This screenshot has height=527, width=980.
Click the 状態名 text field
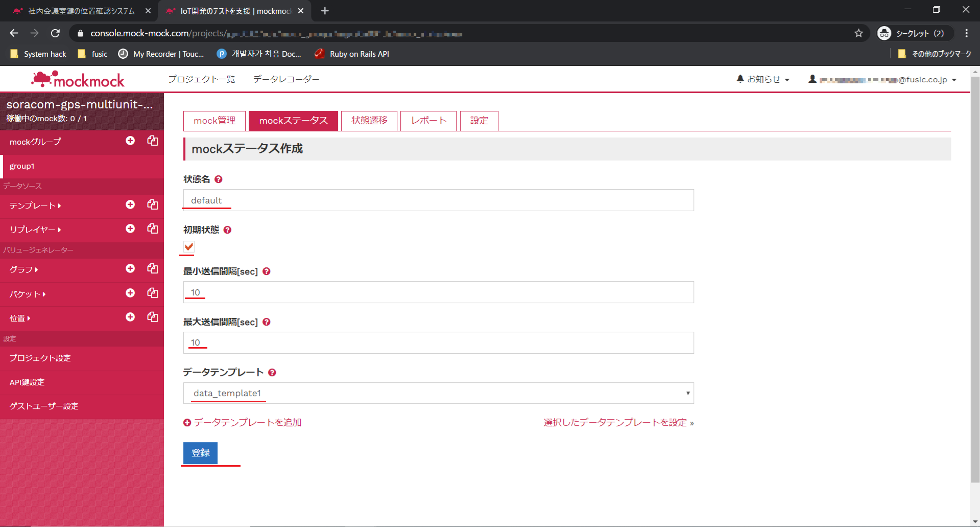pyautogui.click(x=438, y=200)
